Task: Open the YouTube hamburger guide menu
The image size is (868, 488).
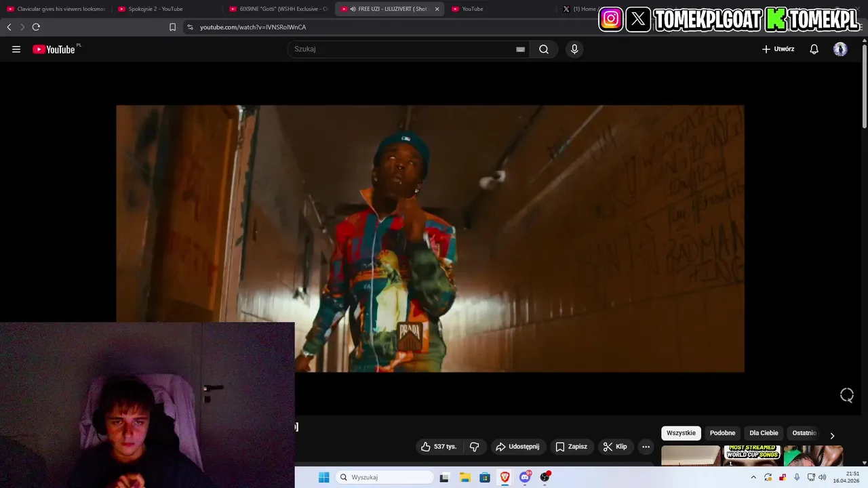Action: 16,49
